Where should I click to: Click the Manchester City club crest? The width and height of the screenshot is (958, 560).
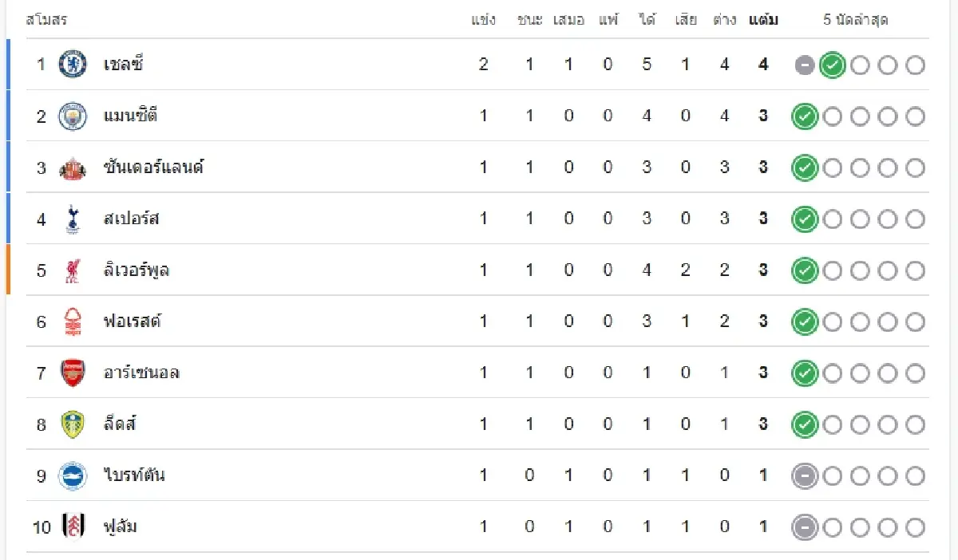click(73, 116)
